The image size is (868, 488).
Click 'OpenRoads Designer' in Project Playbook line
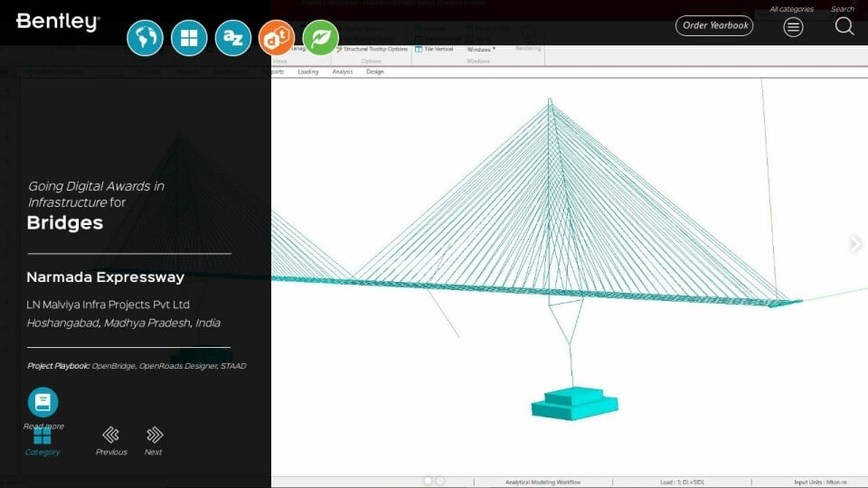click(178, 366)
